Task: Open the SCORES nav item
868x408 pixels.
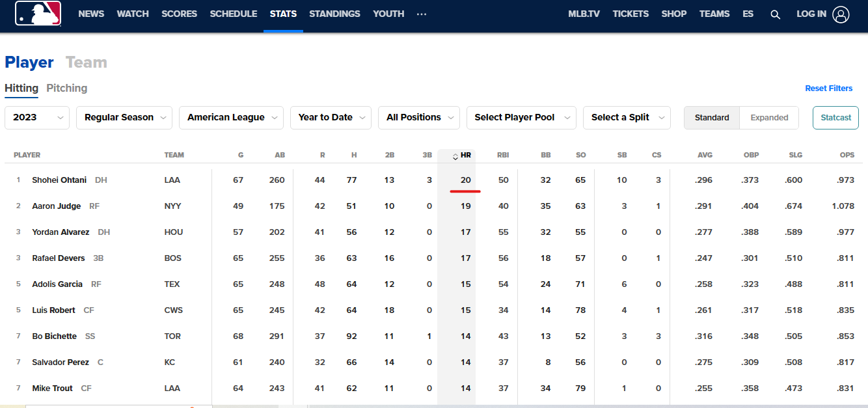Action: tap(180, 14)
